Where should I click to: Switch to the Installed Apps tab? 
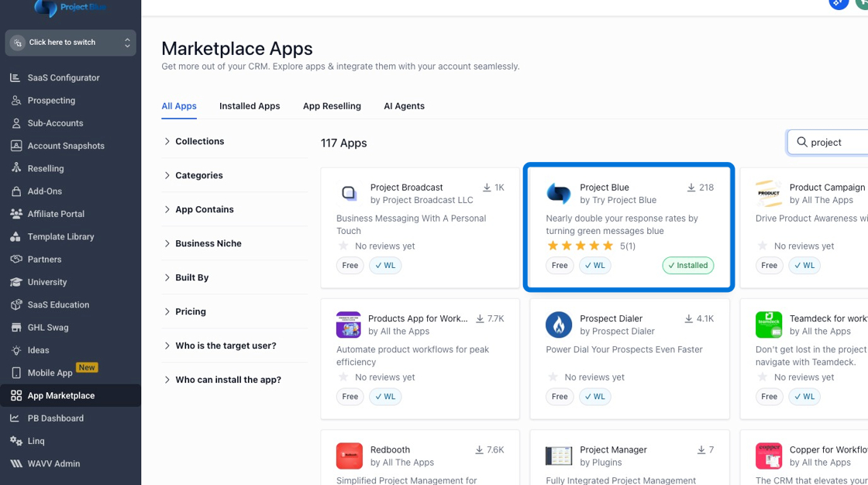(250, 106)
